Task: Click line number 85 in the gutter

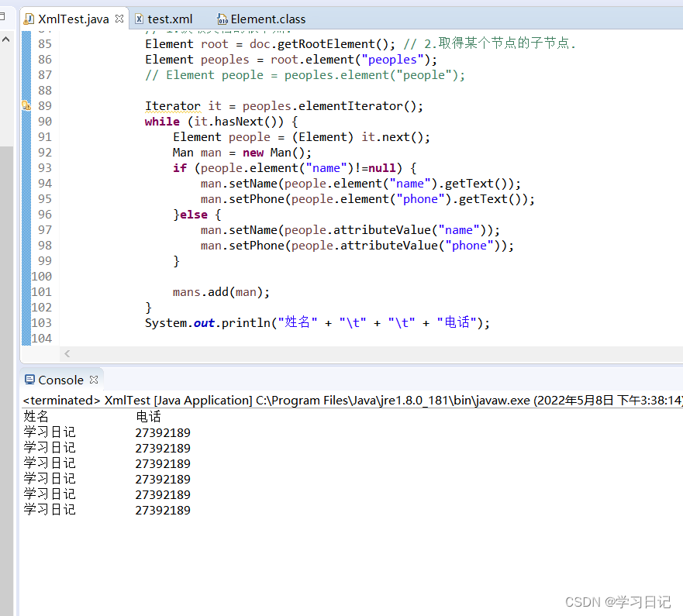Action: click(x=44, y=44)
